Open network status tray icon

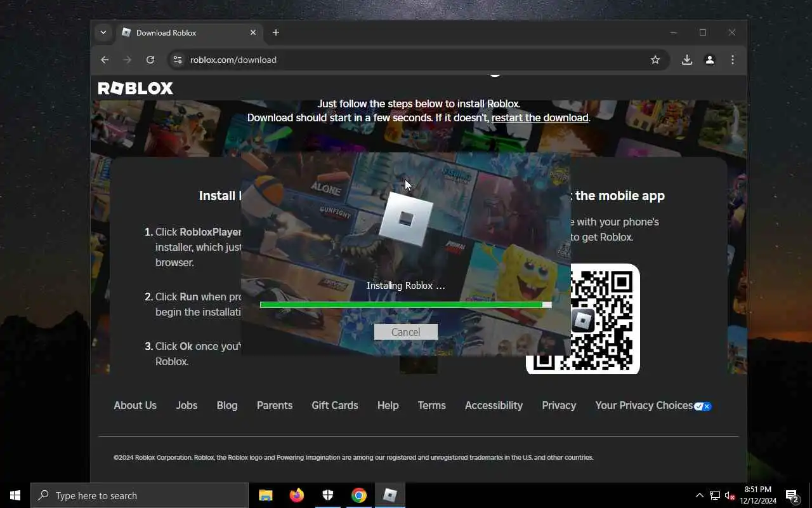click(x=714, y=495)
